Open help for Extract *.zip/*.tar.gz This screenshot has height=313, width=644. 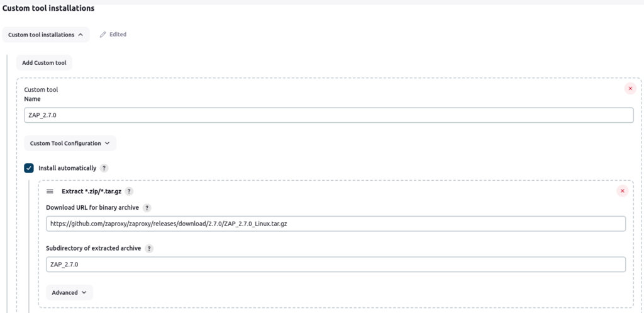pos(129,191)
